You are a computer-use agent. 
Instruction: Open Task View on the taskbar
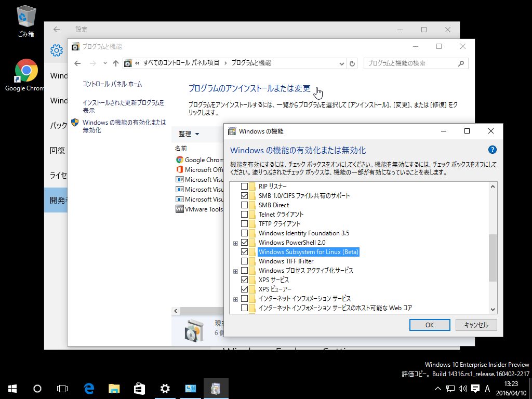pos(62,389)
